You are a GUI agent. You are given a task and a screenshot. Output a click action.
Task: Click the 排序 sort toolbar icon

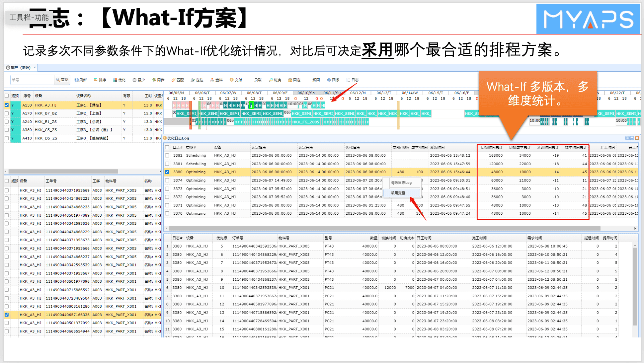[100, 80]
